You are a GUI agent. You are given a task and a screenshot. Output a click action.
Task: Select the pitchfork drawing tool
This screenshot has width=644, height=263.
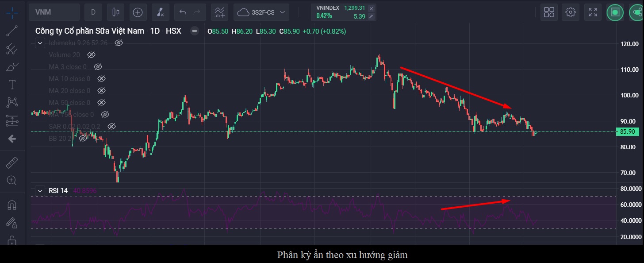(12, 49)
